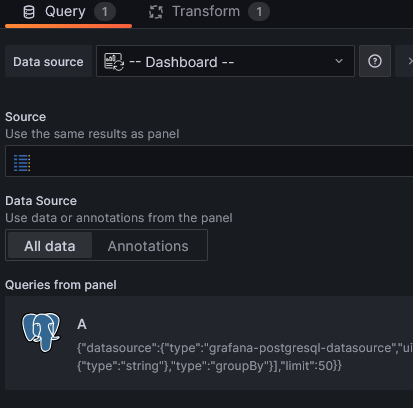Viewport: 413px width, 408px height.
Task: Click the PostgreSQL elephant icon for query A
Action: [x=41, y=332]
